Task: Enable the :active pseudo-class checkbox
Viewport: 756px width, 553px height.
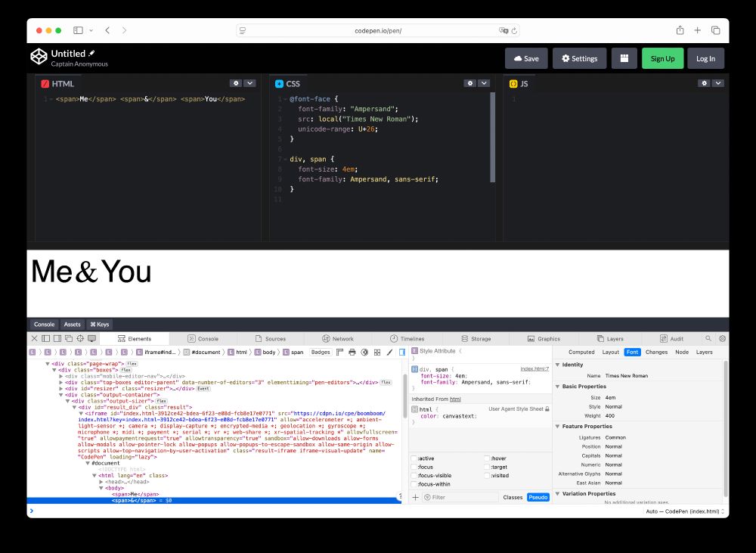Action: [414, 458]
